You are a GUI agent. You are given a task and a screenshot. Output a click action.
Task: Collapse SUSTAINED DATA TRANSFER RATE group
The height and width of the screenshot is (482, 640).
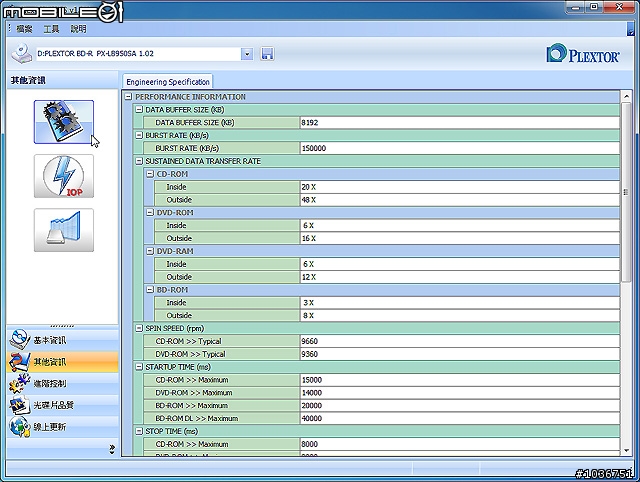tap(139, 161)
